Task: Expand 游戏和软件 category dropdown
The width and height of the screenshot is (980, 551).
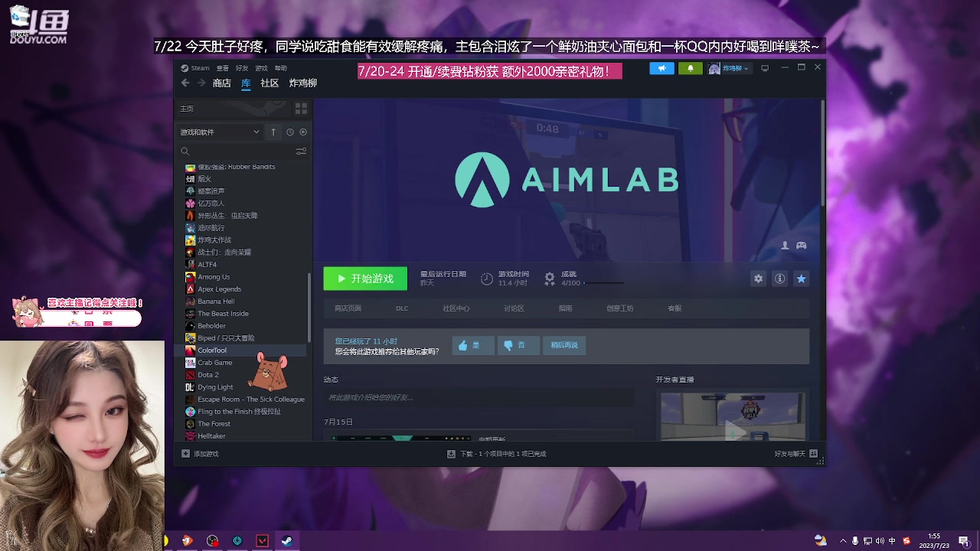Action: tap(220, 132)
